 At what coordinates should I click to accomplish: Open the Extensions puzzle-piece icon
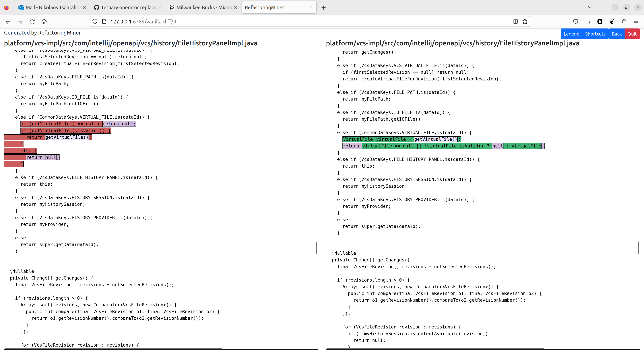click(x=624, y=21)
